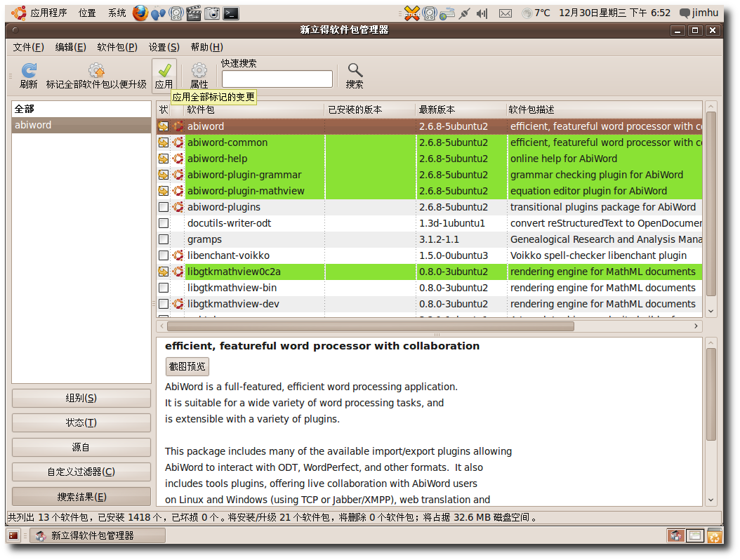This screenshot has width=740, height=560.
Task: Click the 快速搜索 quick search input field
Action: 277,79
